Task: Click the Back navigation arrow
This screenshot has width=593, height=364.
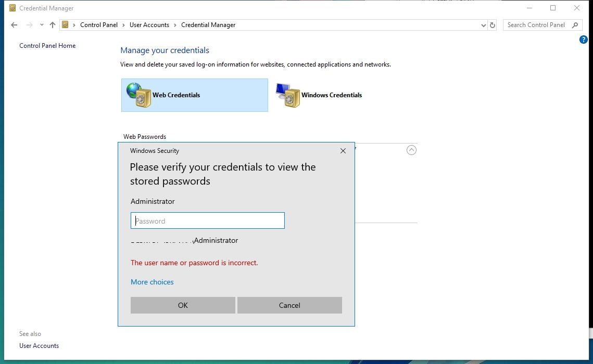Action: click(x=14, y=25)
